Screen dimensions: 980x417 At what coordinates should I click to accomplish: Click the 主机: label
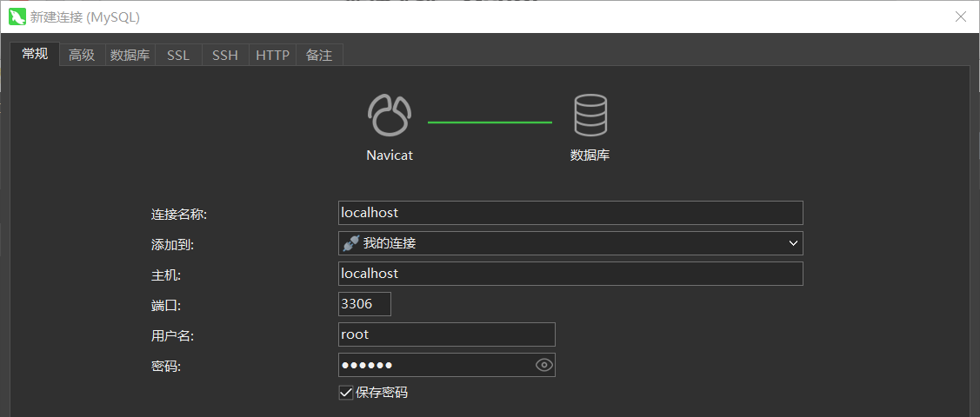(165, 275)
